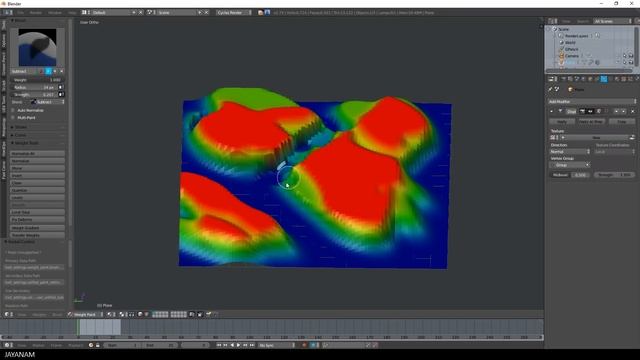Open the outliner editor type icon
640x360 pixels.
pyautogui.click(x=552, y=21)
